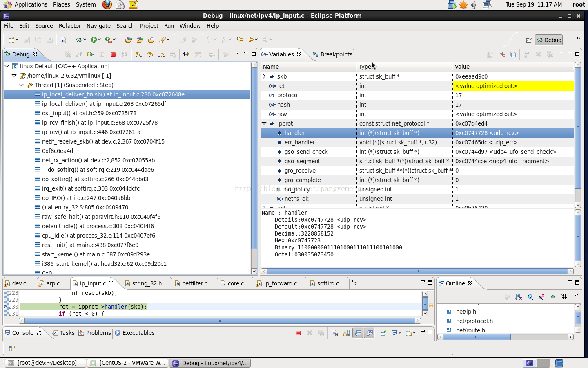Click the Pin Console icon
588x368 pixels.
click(383, 333)
